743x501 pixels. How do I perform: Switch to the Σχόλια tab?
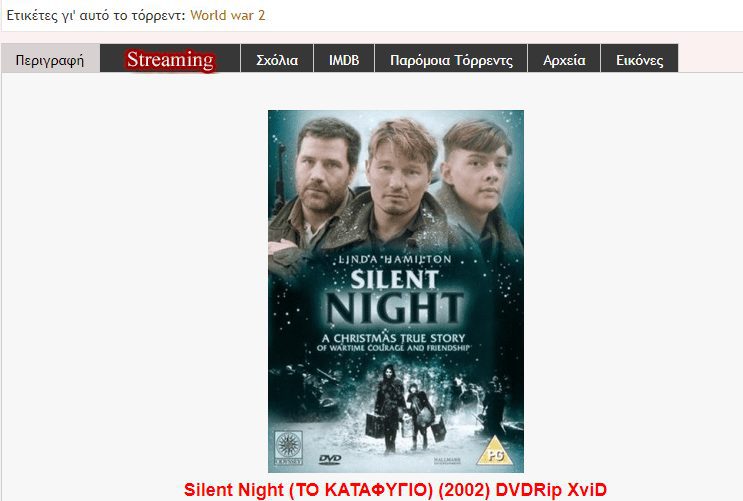pos(277,58)
